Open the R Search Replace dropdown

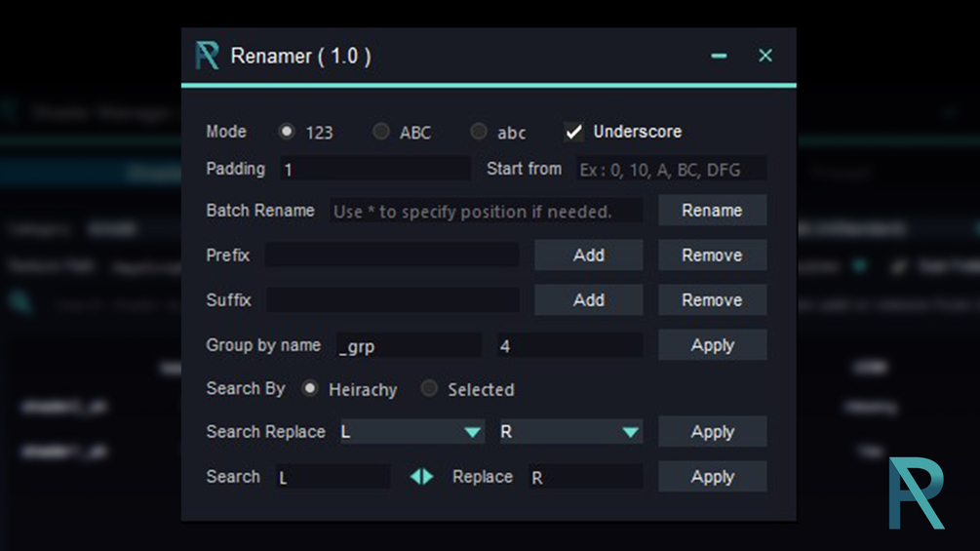click(x=630, y=432)
